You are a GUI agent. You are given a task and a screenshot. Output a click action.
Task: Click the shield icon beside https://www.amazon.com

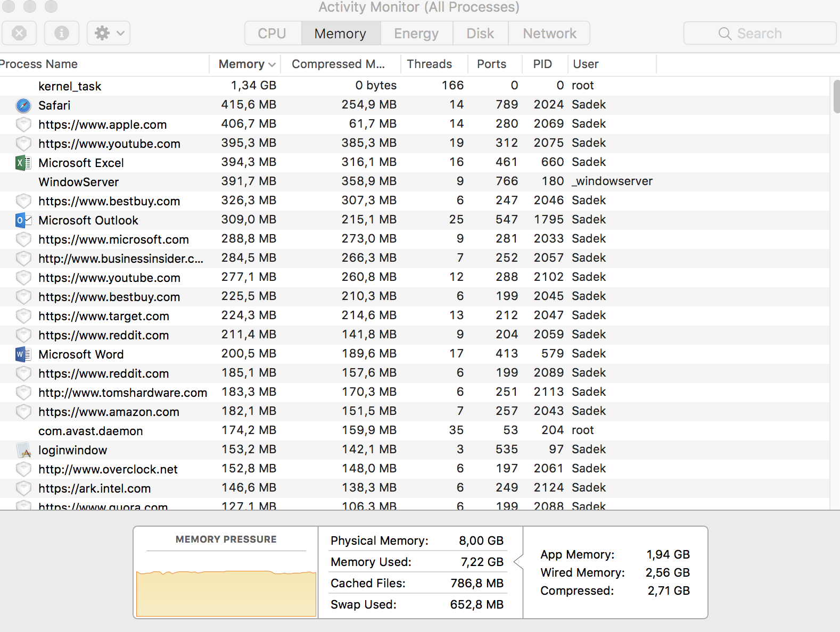pyautogui.click(x=23, y=412)
